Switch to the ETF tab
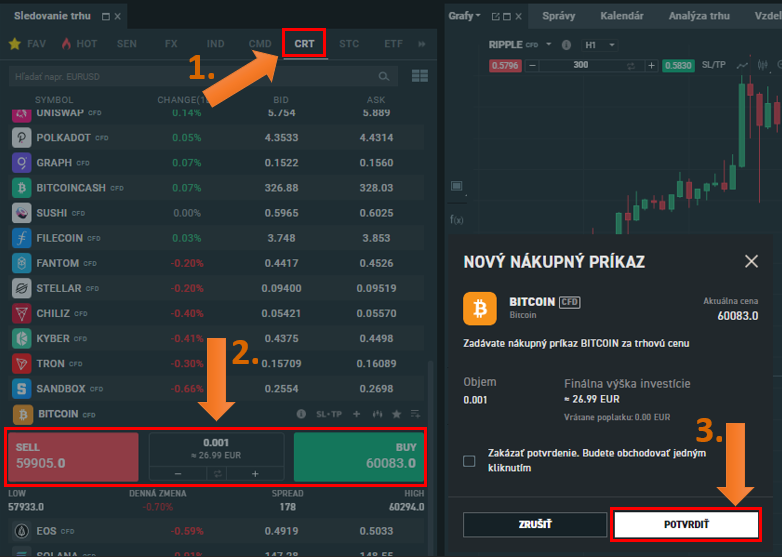The height and width of the screenshot is (557, 782). point(393,44)
